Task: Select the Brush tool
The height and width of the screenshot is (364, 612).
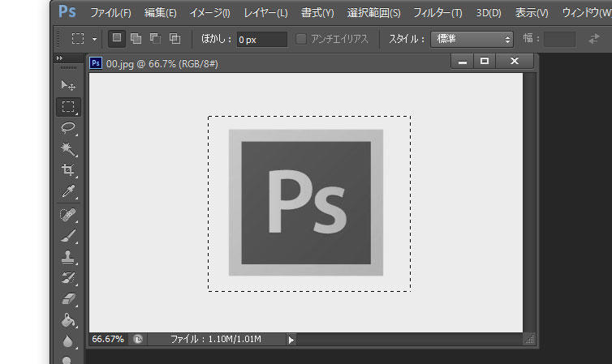Action: tap(68, 236)
